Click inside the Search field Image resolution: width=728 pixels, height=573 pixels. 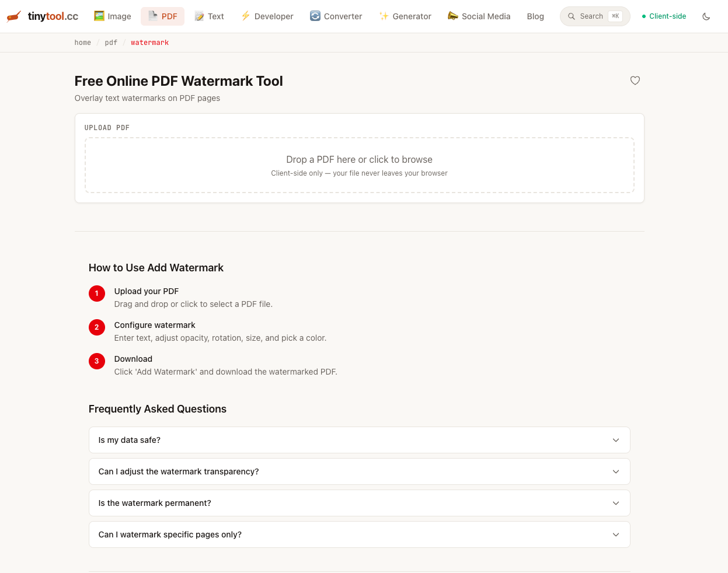(x=593, y=16)
